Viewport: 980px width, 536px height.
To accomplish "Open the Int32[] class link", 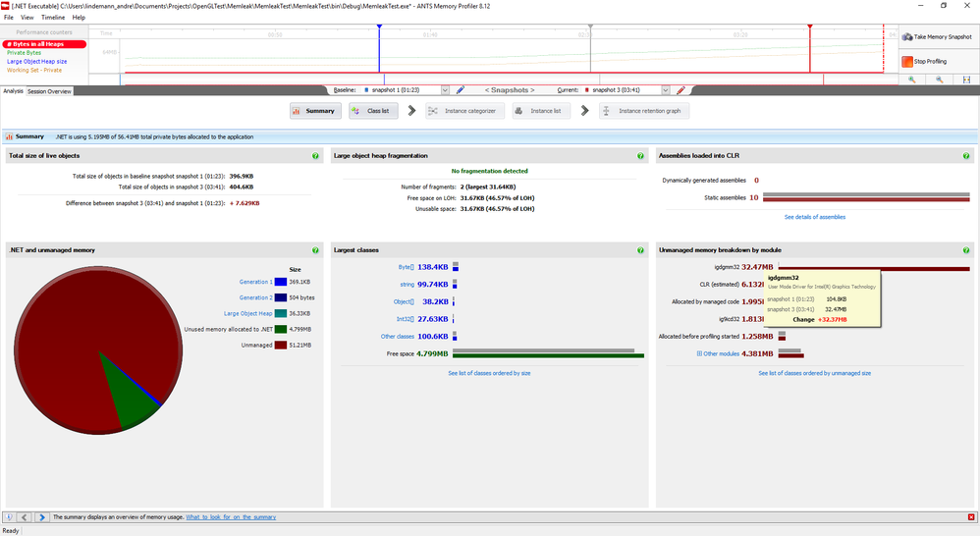I will tap(405, 319).
